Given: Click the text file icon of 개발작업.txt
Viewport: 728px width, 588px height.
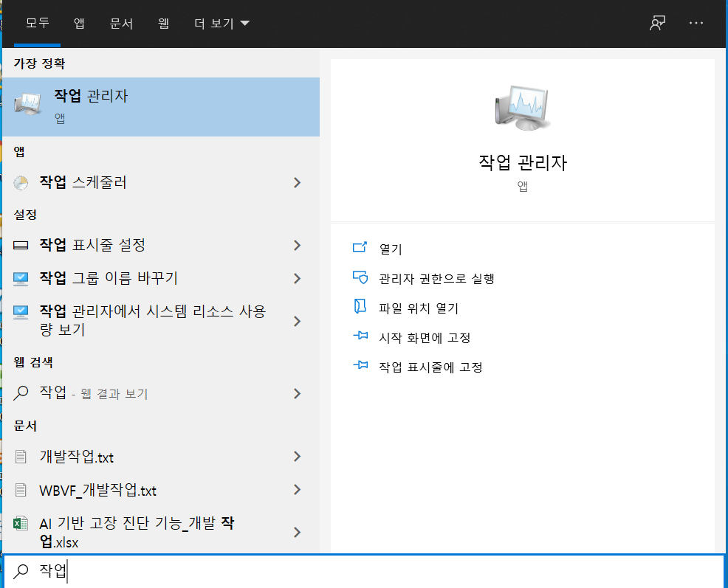Looking at the screenshot, I should (x=21, y=457).
